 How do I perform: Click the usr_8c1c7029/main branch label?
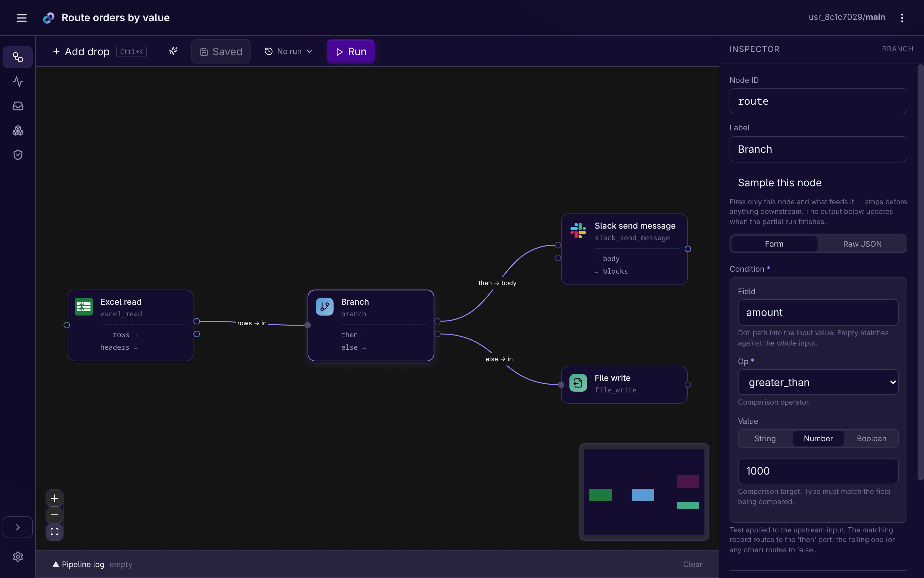pos(847,17)
